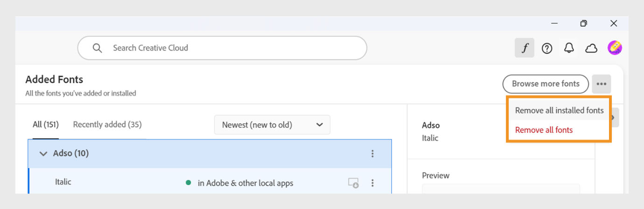Screen dimensions: 644x209
Task: Open Adso family three-dot menu
Action: click(372, 153)
